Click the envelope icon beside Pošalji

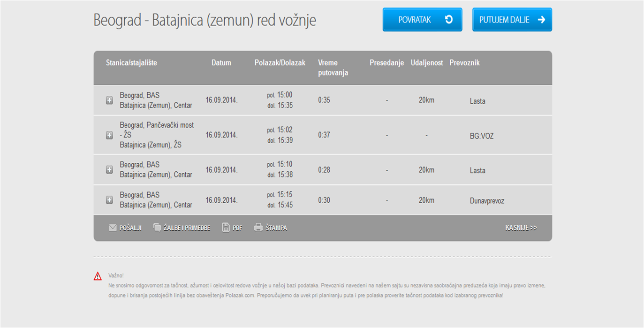click(x=113, y=228)
